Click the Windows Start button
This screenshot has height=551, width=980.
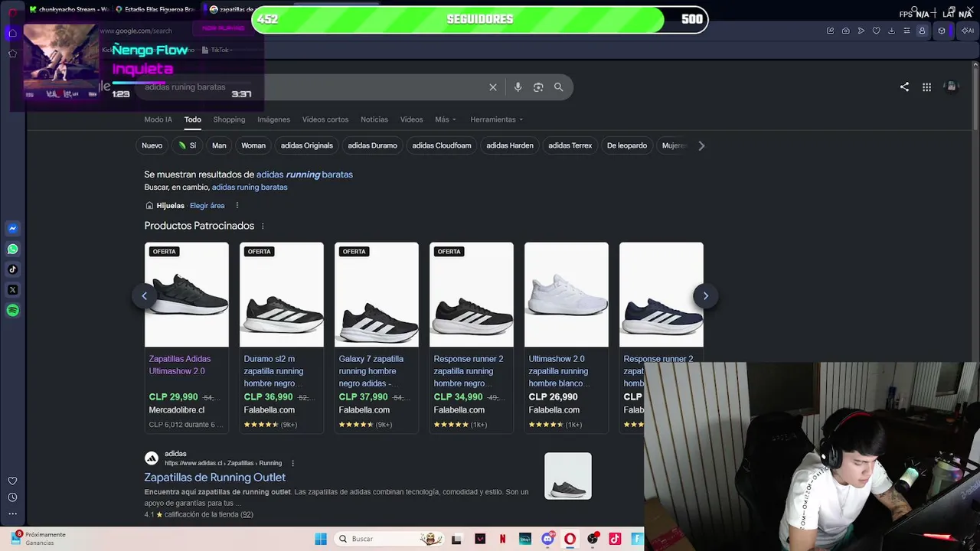(320, 539)
